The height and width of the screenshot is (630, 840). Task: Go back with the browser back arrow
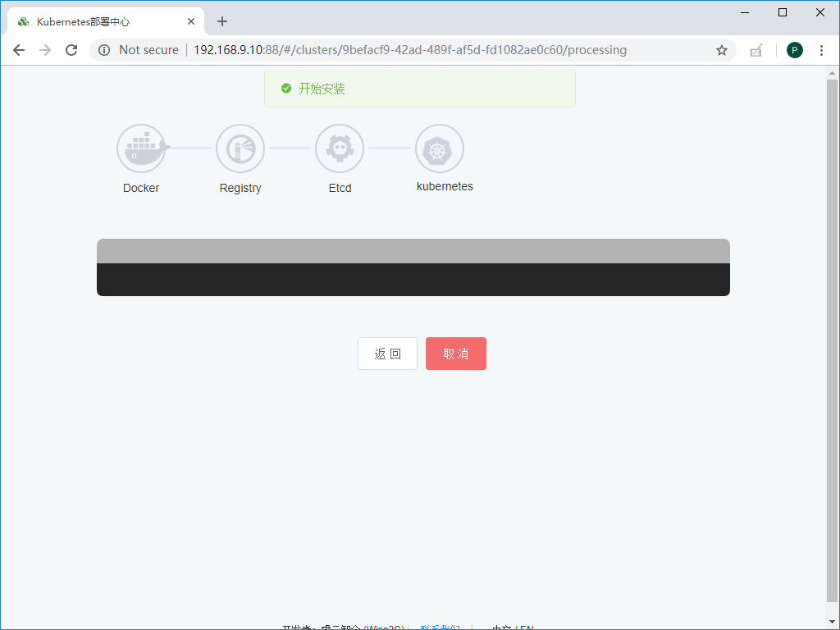[19, 50]
